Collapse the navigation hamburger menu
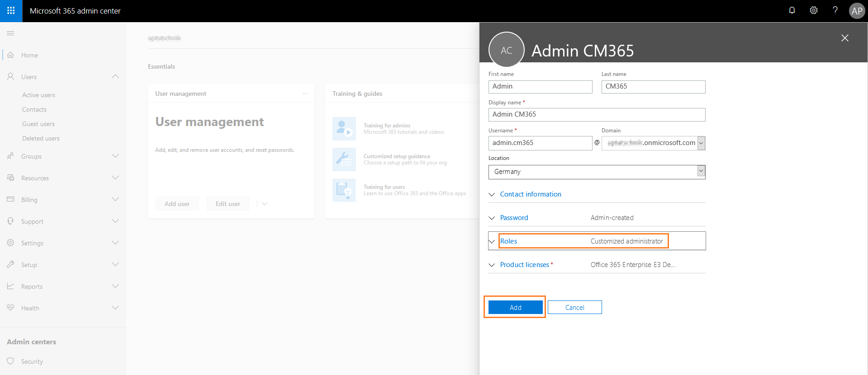 pos(10,33)
